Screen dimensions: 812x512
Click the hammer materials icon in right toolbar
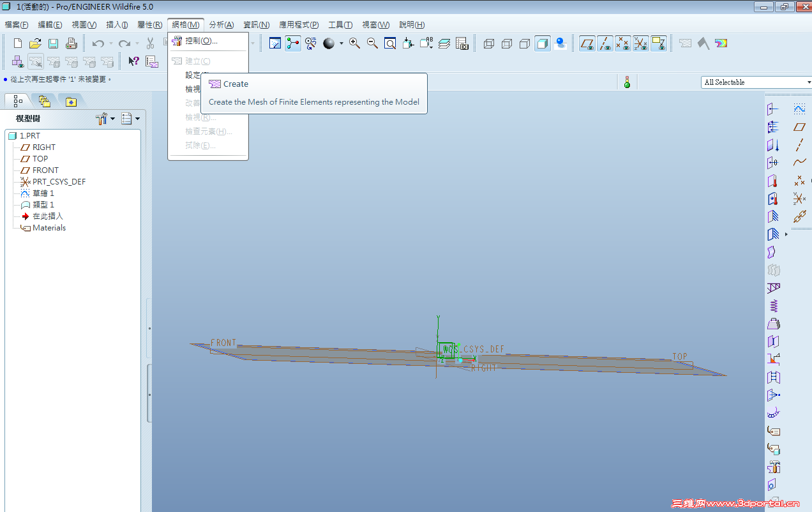tap(774, 467)
